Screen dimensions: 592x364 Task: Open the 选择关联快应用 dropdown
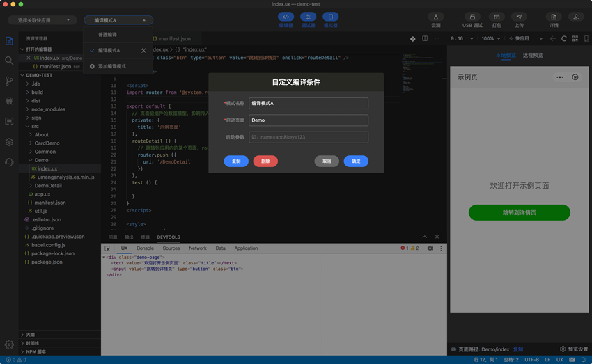[43, 20]
